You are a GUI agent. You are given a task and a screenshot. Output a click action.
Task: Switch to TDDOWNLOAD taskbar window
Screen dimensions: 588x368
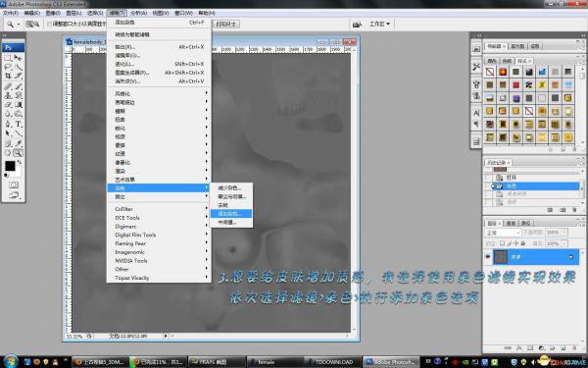coord(333,362)
